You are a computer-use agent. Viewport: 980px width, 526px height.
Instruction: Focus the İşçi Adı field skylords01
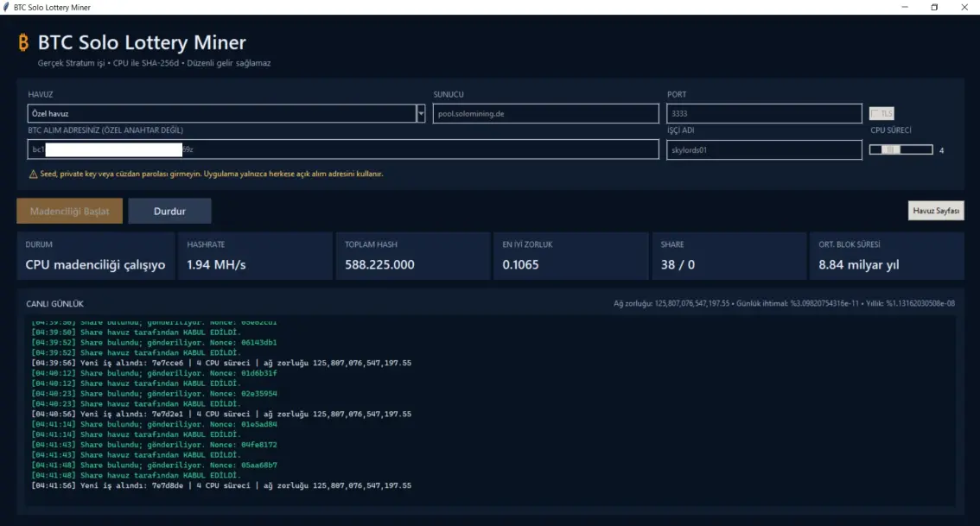click(x=764, y=150)
